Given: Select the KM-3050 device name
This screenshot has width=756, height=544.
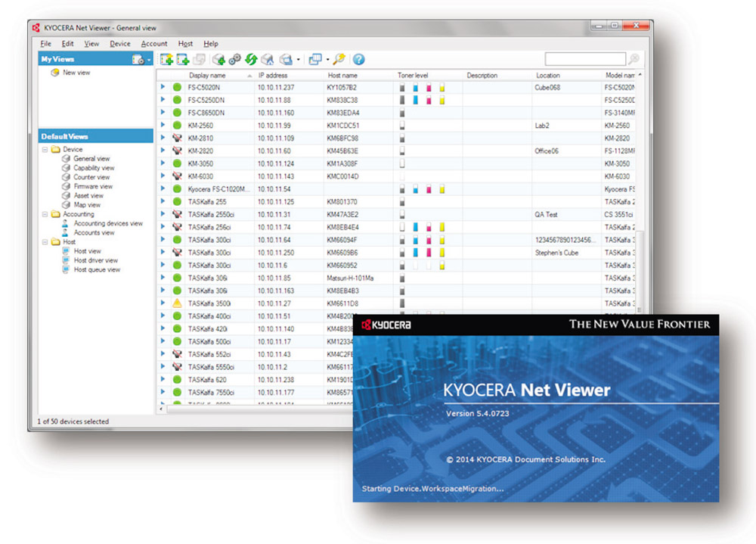Looking at the screenshot, I should pyautogui.click(x=200, y=163).
